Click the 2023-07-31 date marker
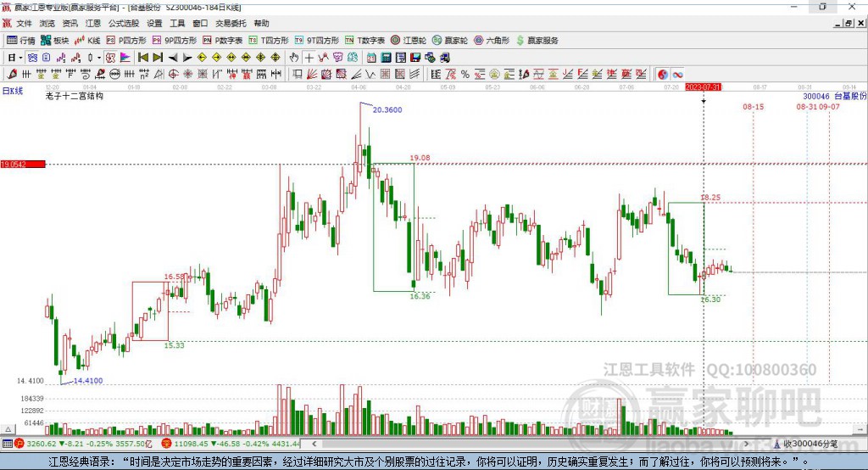The width and height of the screenshot is (868, 470). (703, 87)
